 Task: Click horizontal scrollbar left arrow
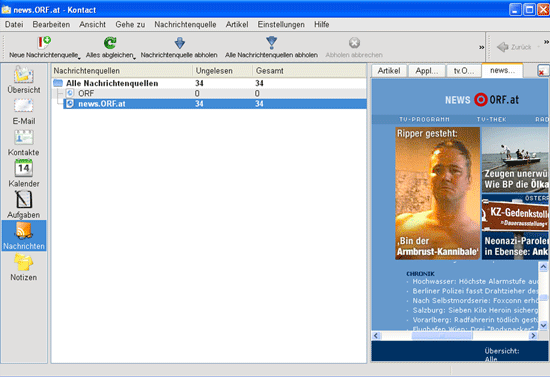point(376,336)
